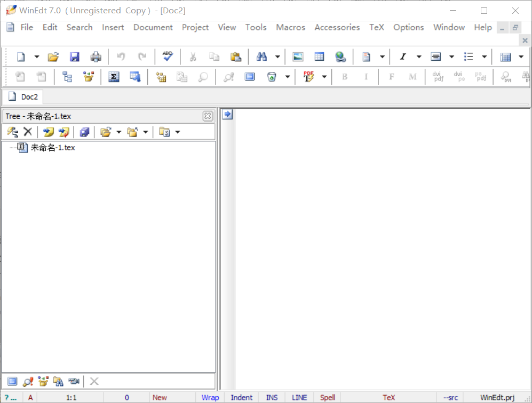Click the ?... help indicator in status bar
Screen dimensions: 532x403
(x=11, y=397)
